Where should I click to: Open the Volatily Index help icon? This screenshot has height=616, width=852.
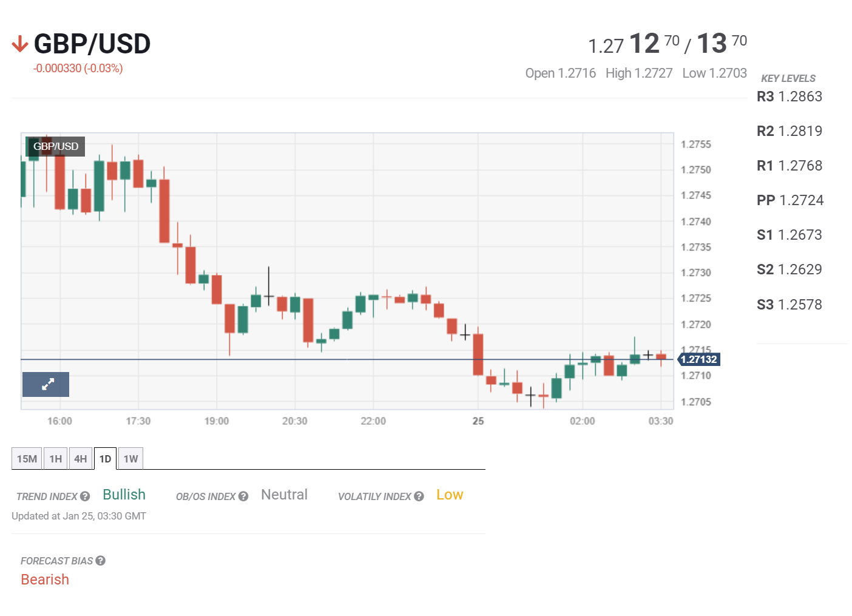[x=419, y=496]
